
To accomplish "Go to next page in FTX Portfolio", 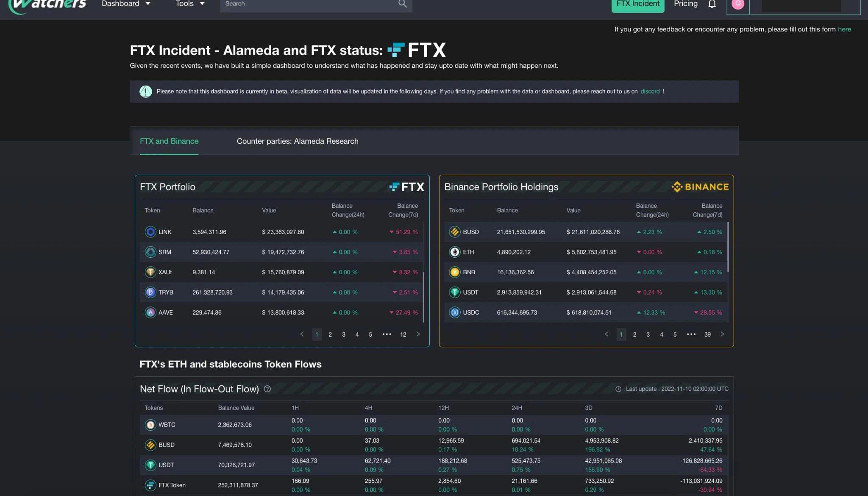I will pyautogui.click(x=418, y=334).
